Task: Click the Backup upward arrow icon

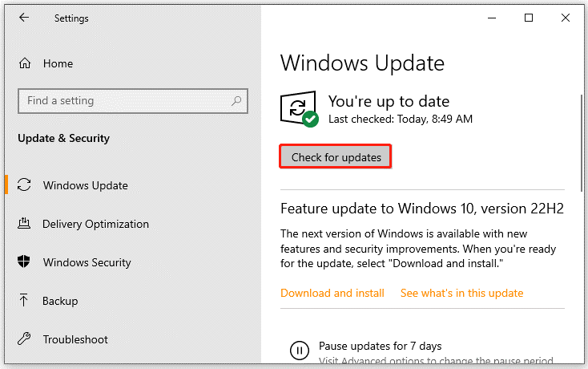Action: [23, 300]
